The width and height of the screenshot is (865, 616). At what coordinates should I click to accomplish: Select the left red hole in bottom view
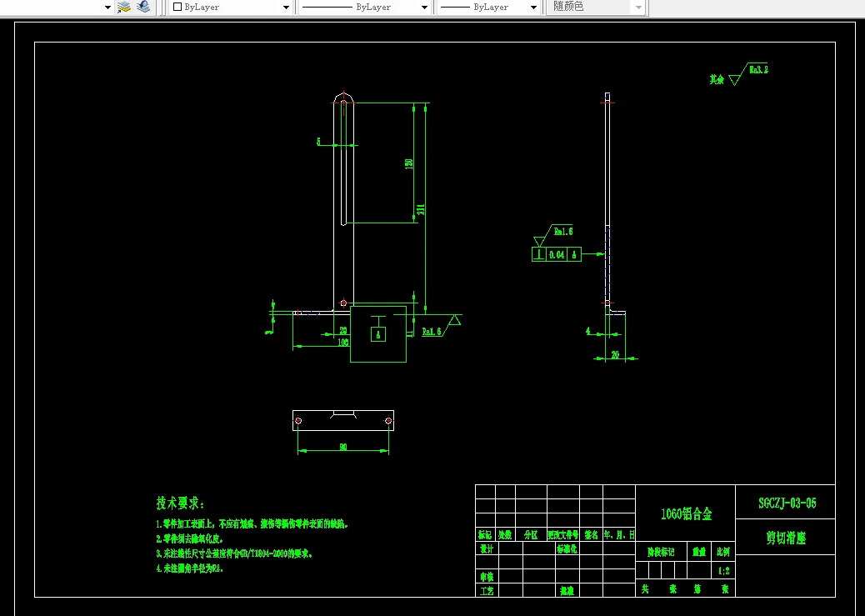298,421
